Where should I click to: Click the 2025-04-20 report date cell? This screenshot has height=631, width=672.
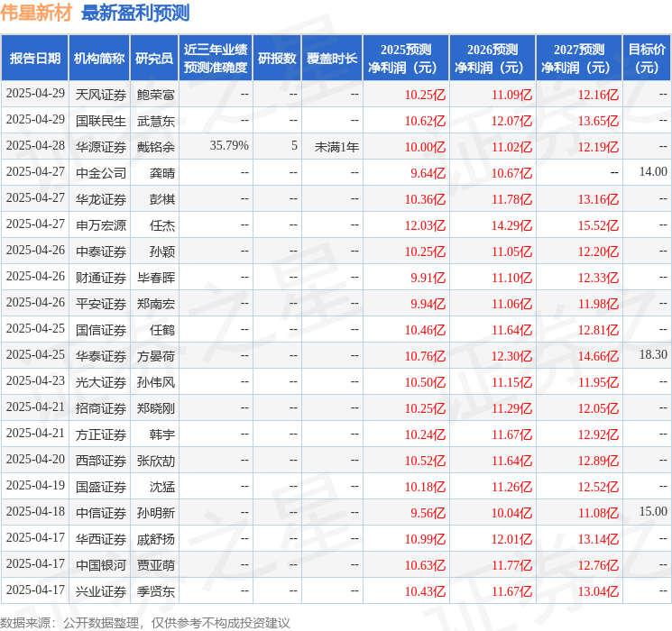pyautogui.click(x=35, y=459)
